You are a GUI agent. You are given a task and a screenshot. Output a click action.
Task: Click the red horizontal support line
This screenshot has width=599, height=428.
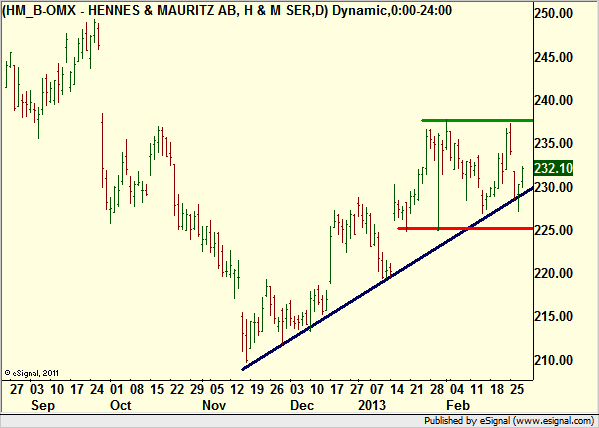point(465,229)
